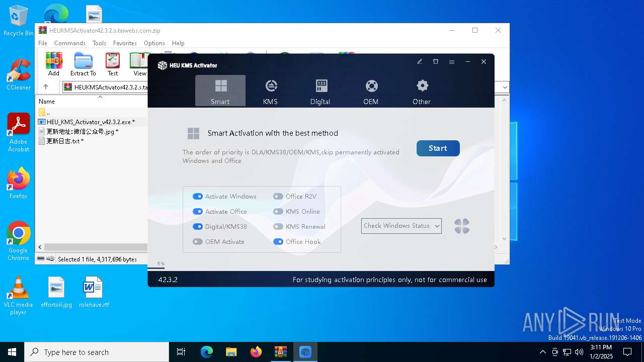Screen dimensions: 644x362
Task: Enable the Office R2V switch
Action: [278, 197]
